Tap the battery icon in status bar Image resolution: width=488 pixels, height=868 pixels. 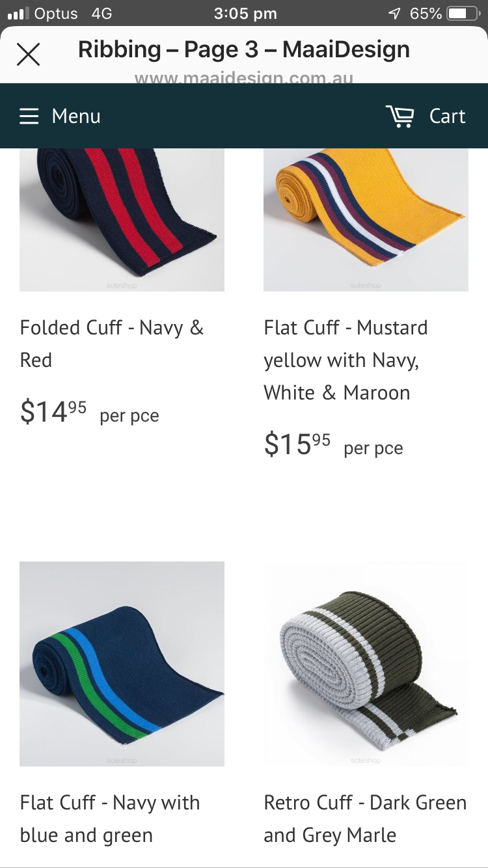[x=463, y=14]
